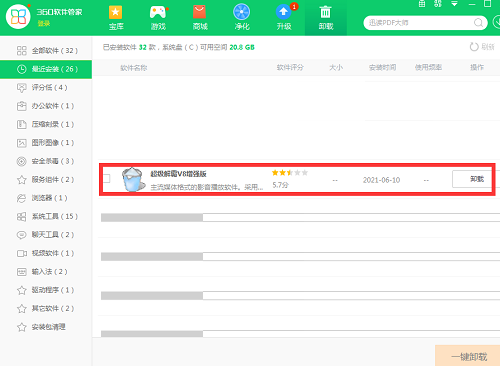Sort by 软件评分 column header
The image size is (500, 366).
pos(290,68)
